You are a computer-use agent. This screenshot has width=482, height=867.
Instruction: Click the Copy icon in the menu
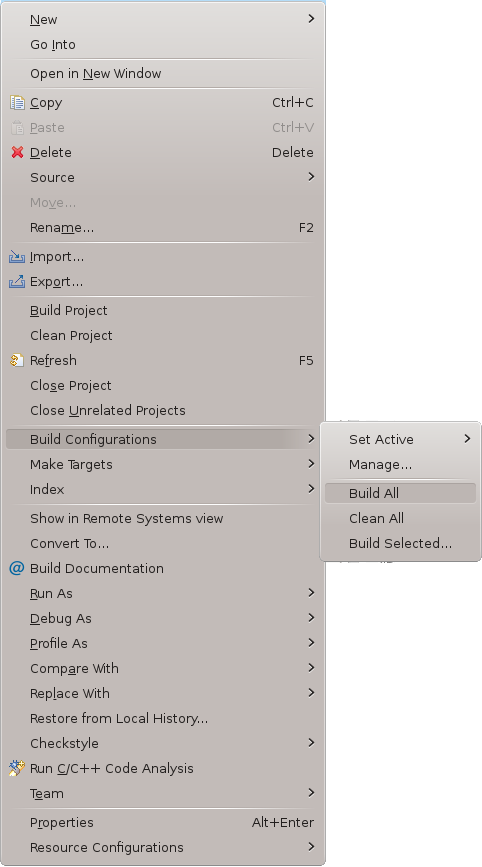tap(17, 103)
